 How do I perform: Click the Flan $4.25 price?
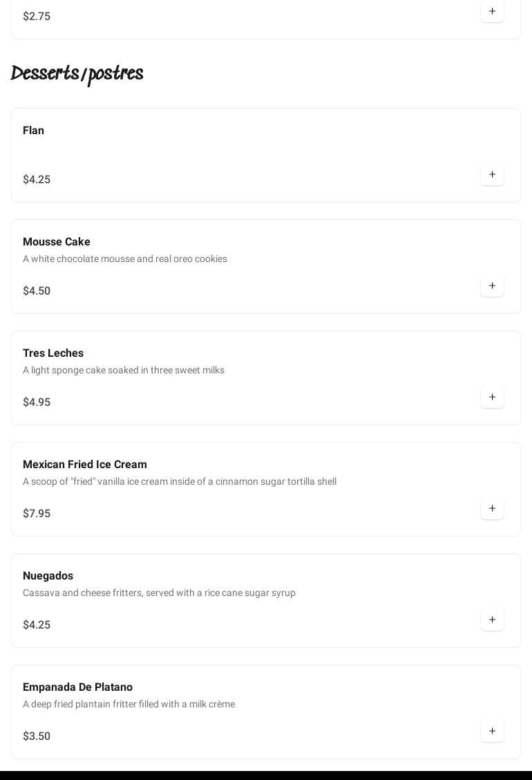click(x=37, y=180)
